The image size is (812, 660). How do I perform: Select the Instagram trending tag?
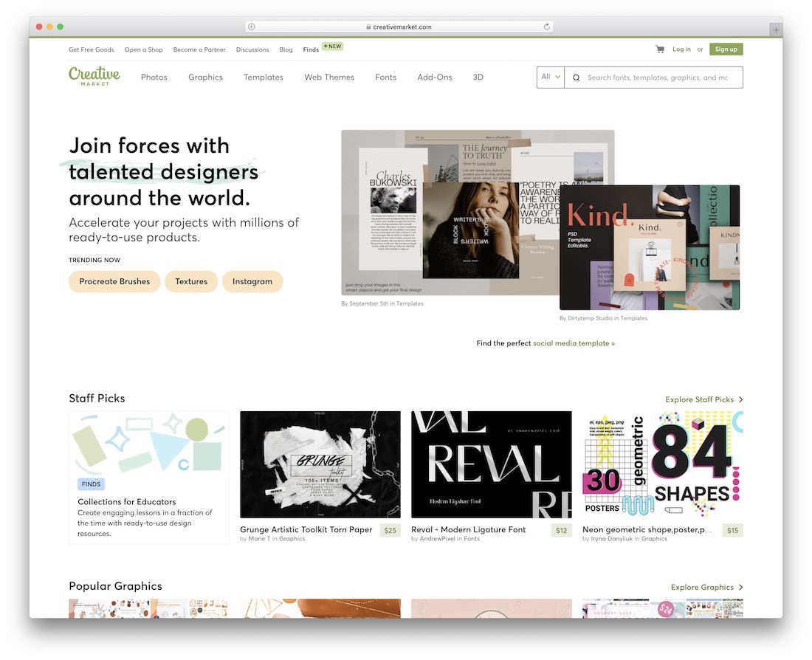click(252, 281)
